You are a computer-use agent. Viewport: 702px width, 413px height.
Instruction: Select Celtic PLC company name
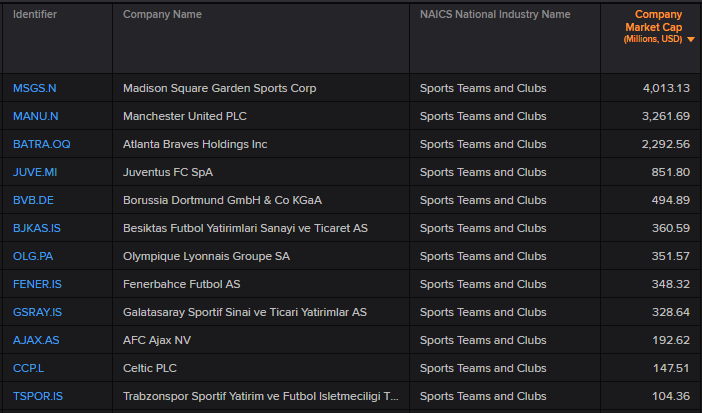150,368
